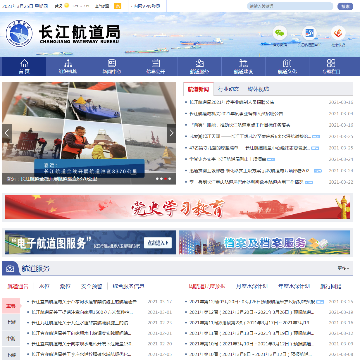
Task: Open the 电子航道图服务 banner
Action: [90, 242]
